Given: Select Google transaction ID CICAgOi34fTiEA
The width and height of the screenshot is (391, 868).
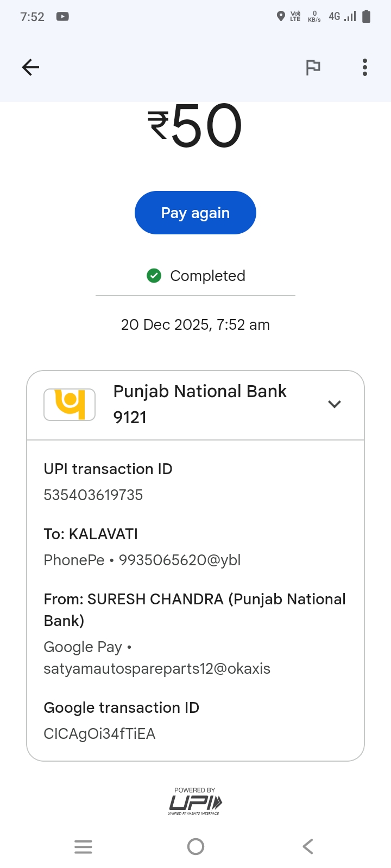Looking at the screenshot, I should point(100,733).
